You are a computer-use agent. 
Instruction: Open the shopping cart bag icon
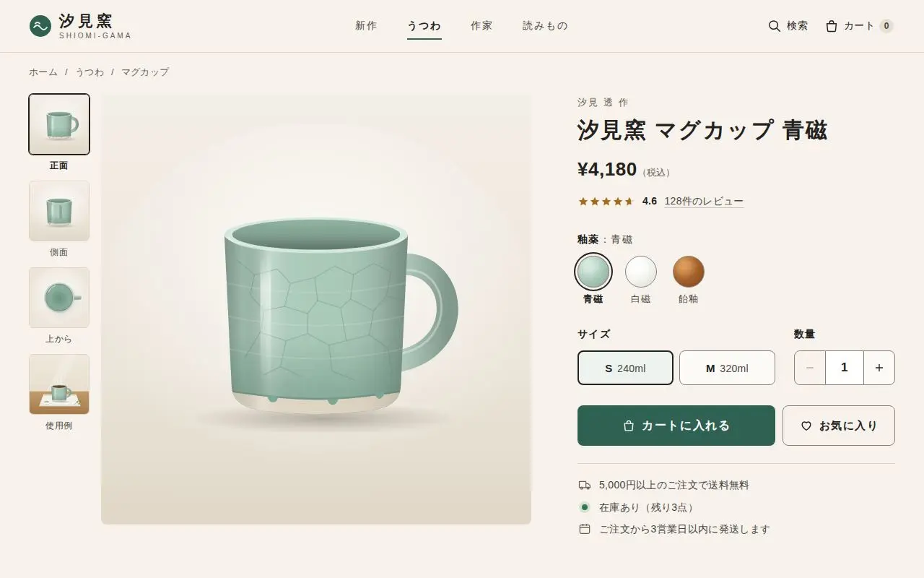[x=832, y=26]
